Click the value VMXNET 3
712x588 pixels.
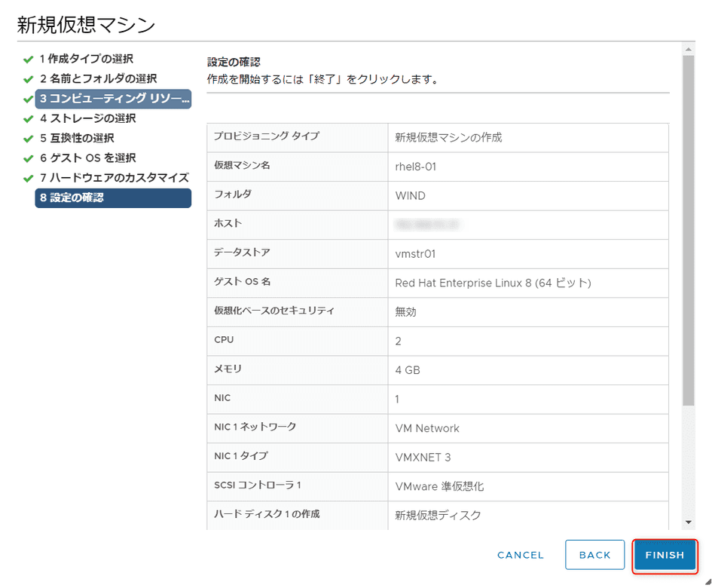coord(423,458)
